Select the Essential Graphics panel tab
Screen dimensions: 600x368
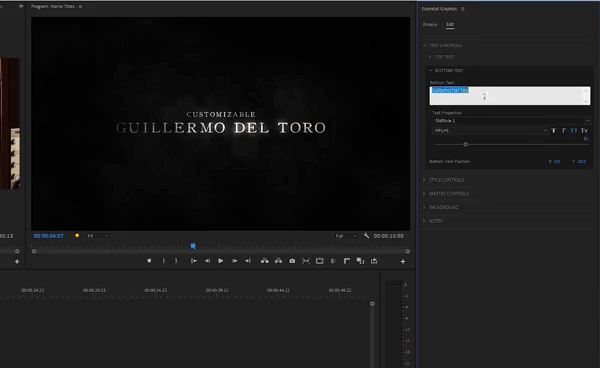click(x=439, y=9)
